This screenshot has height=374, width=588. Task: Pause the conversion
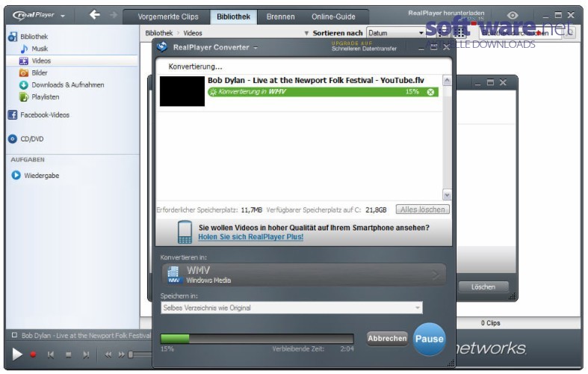(429, 339)
